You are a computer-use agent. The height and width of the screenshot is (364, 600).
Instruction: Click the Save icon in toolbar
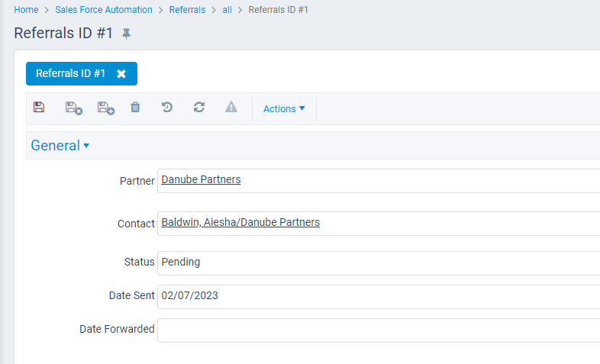pos(39,108)
